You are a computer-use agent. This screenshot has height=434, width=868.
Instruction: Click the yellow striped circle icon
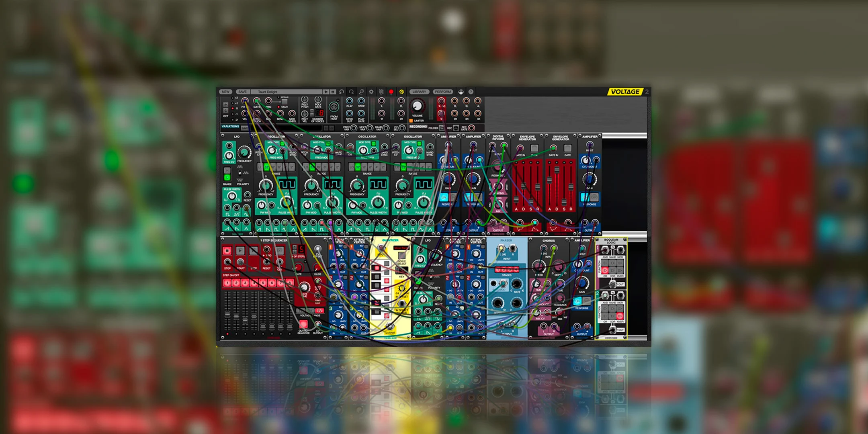(401, 92)
